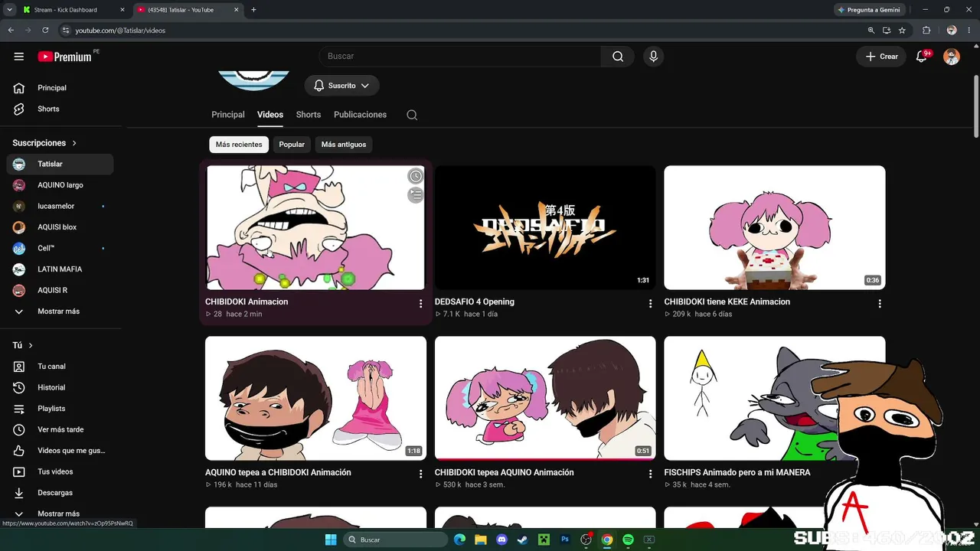
Task: Search within the Tatislar channel
Action: pyautogui.click(x=412, y=115)
